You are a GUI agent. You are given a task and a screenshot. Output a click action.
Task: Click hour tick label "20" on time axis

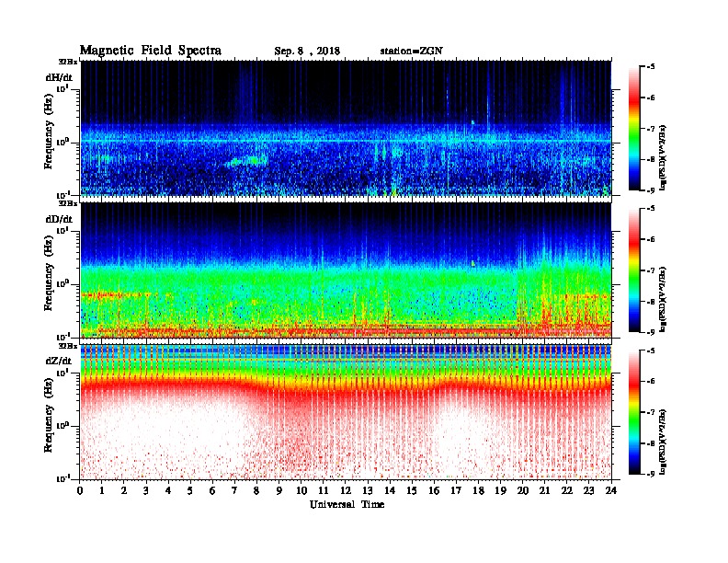click(523, 491)
